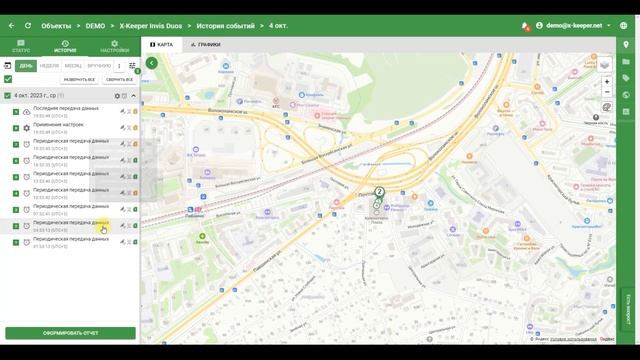Toggle marker of the 04:03 periodic transmission row
640x360 pixels.
tap(16, 226)
